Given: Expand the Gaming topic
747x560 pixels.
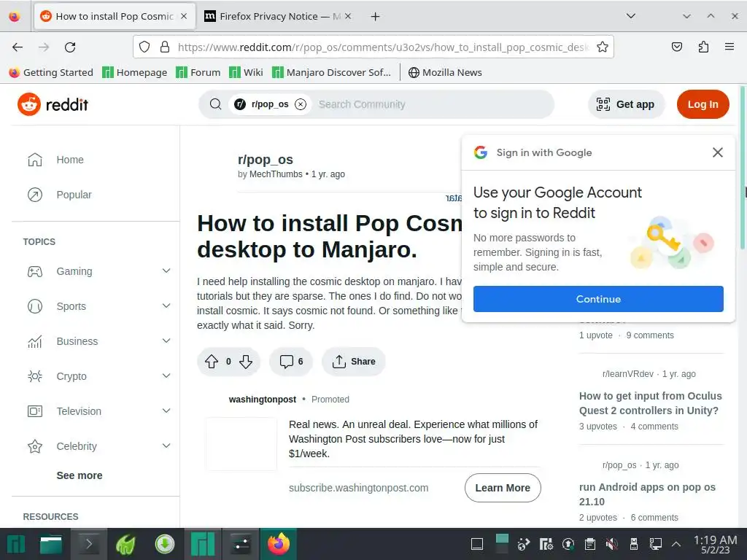Looking at the screenshot, I should tap(166, 271).
